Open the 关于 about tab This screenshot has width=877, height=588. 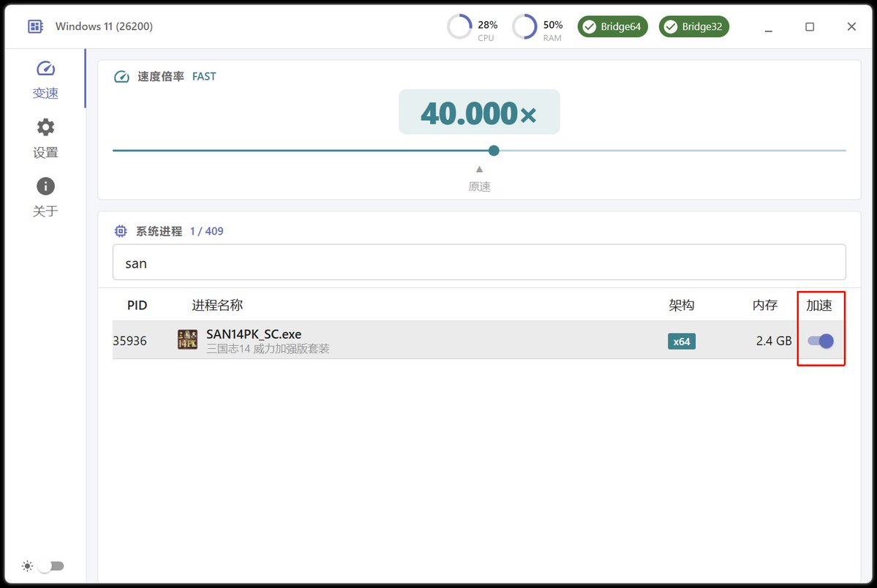point(45,197)
